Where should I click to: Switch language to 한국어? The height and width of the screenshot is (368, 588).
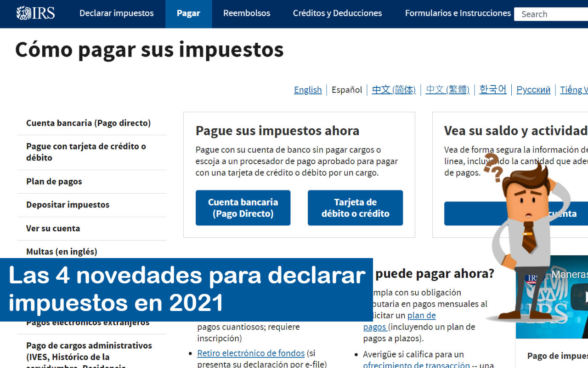493,89
